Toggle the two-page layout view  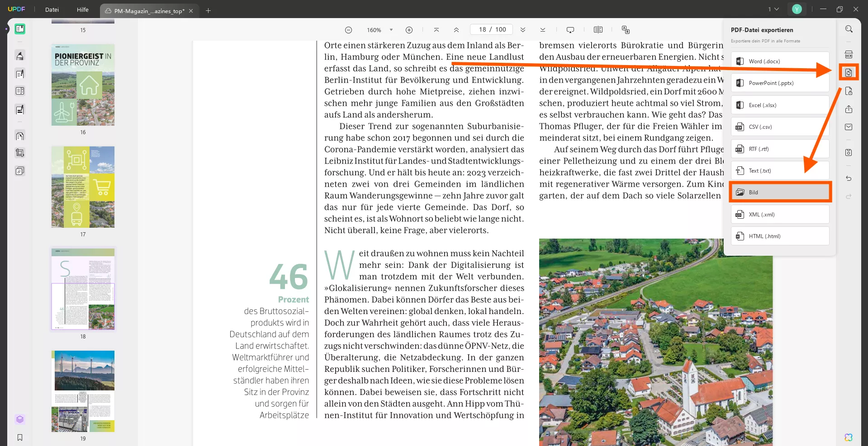(598, 29)
